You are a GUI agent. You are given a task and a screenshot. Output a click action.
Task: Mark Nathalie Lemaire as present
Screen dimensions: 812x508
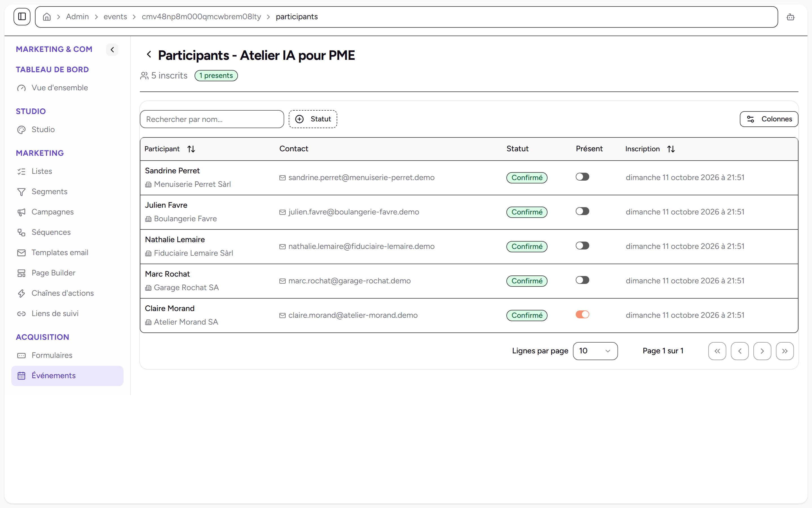coord(582,246)
